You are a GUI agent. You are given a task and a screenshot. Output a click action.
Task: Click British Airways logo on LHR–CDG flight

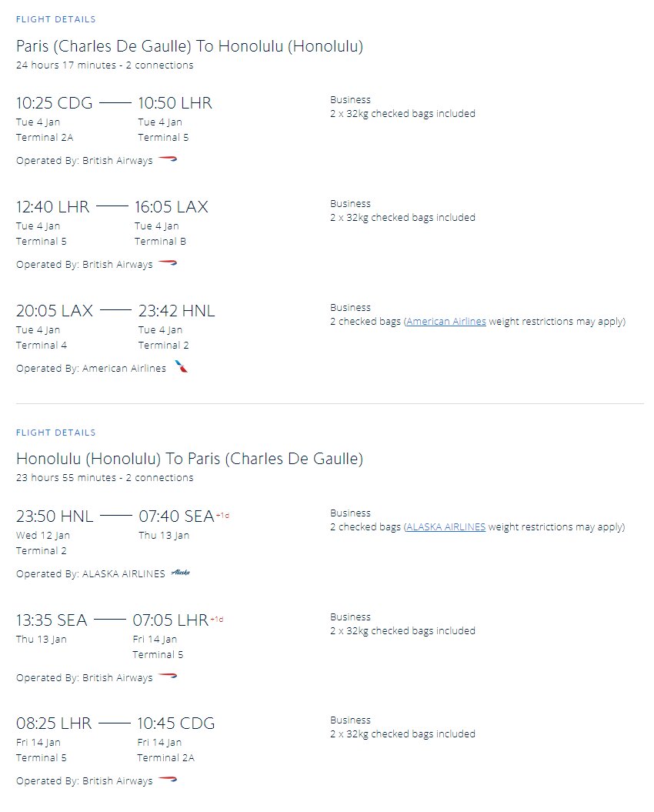[168, 780]
